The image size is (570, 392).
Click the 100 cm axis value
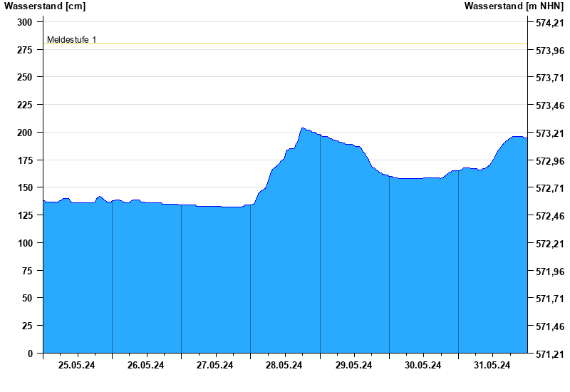tap(25, 243)
